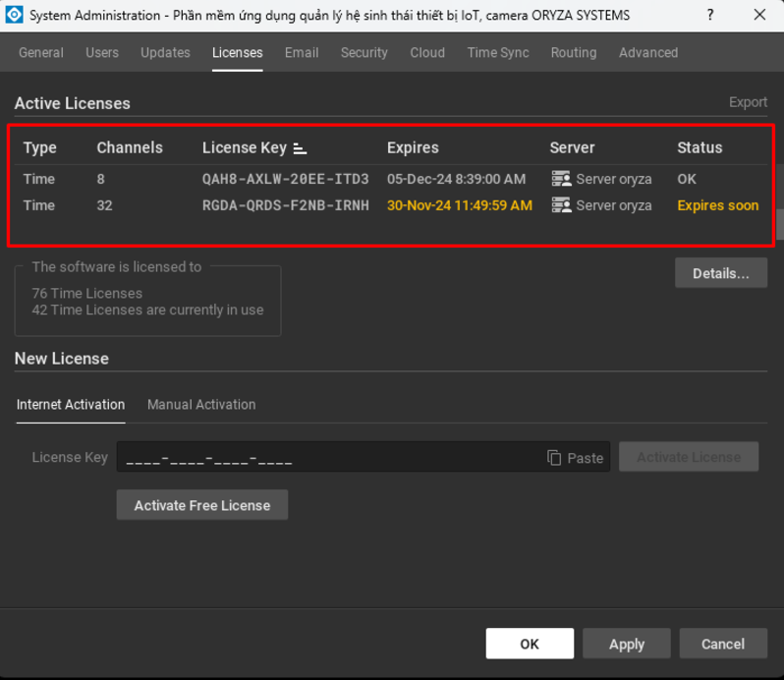Click the Apply button
This screenshot has height=680, width=784.
[x=627, y=644]
